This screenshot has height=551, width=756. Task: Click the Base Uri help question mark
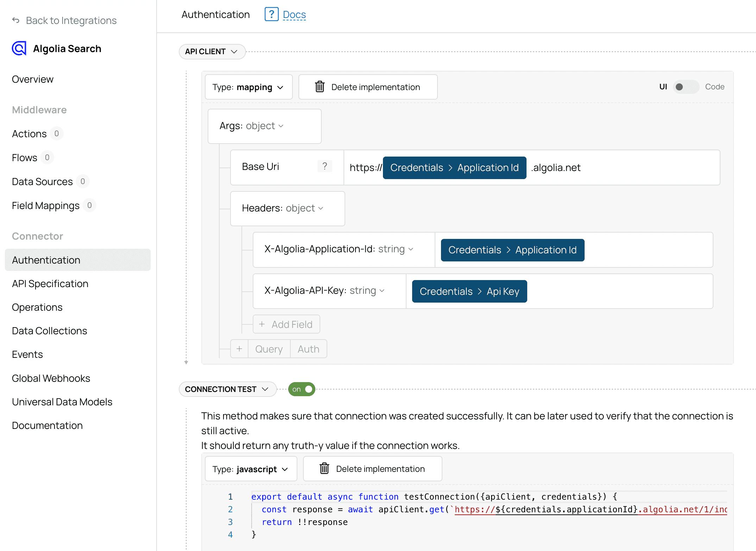(x=325, y=166)
